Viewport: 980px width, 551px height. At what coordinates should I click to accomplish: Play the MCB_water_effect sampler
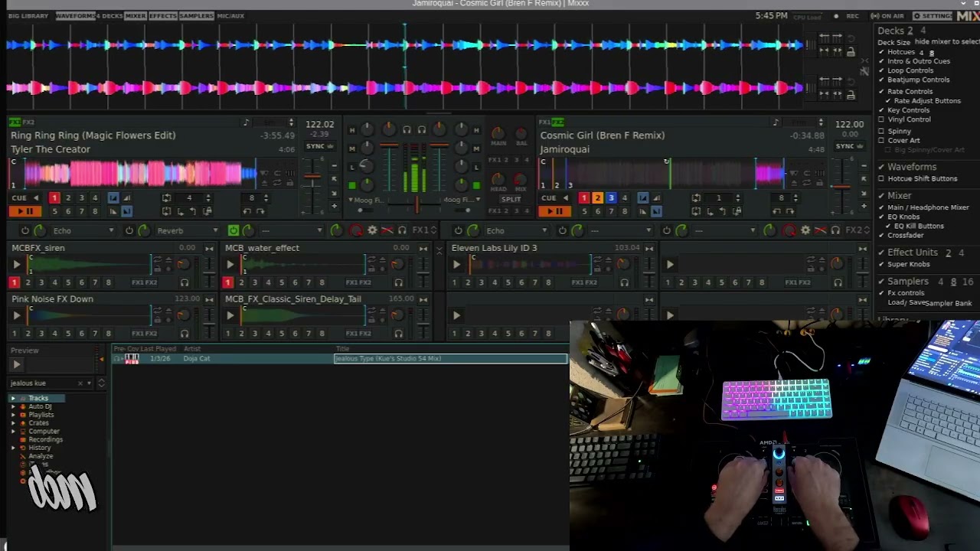pyautogui.click(x=230, y=264)
